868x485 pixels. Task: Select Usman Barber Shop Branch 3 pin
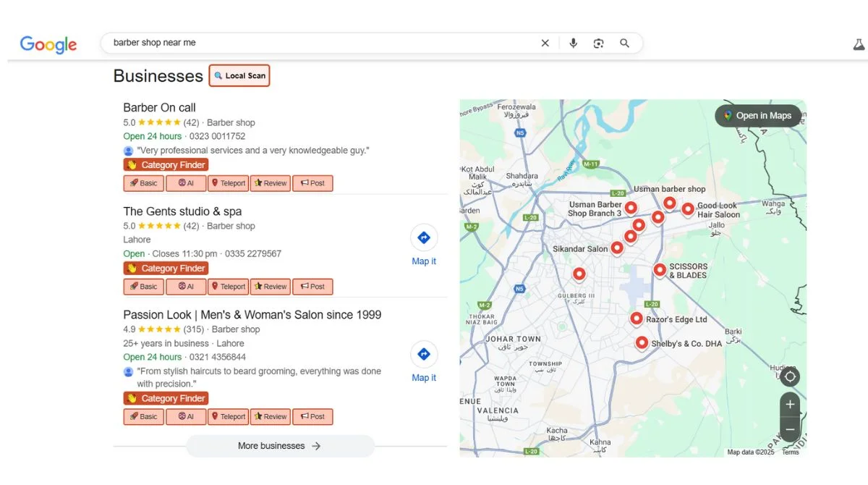(x=631, y=208)
